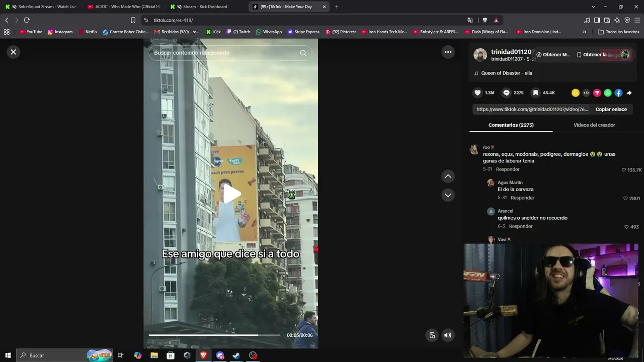Image resolution: width=644 pixels, height=362 pixels.
Task: Share the video on Facebook
Action: [618, 93]
